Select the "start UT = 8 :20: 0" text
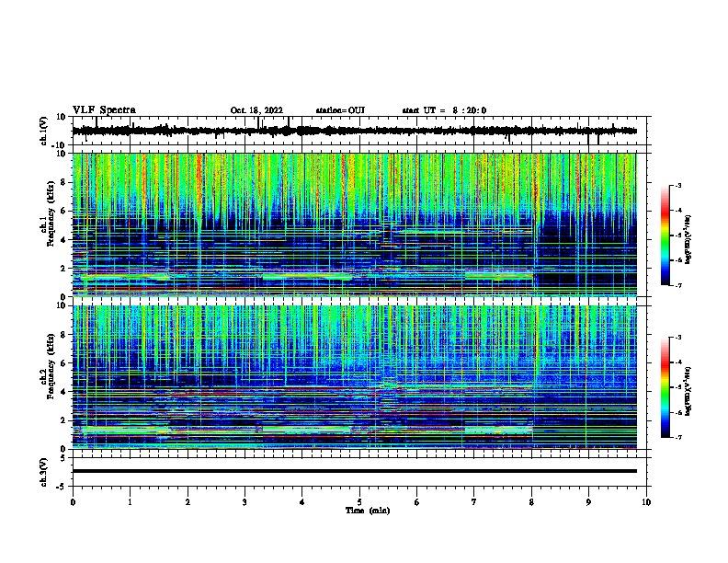The height and width of the screenshot is (563, 728). tap(444, 110)
